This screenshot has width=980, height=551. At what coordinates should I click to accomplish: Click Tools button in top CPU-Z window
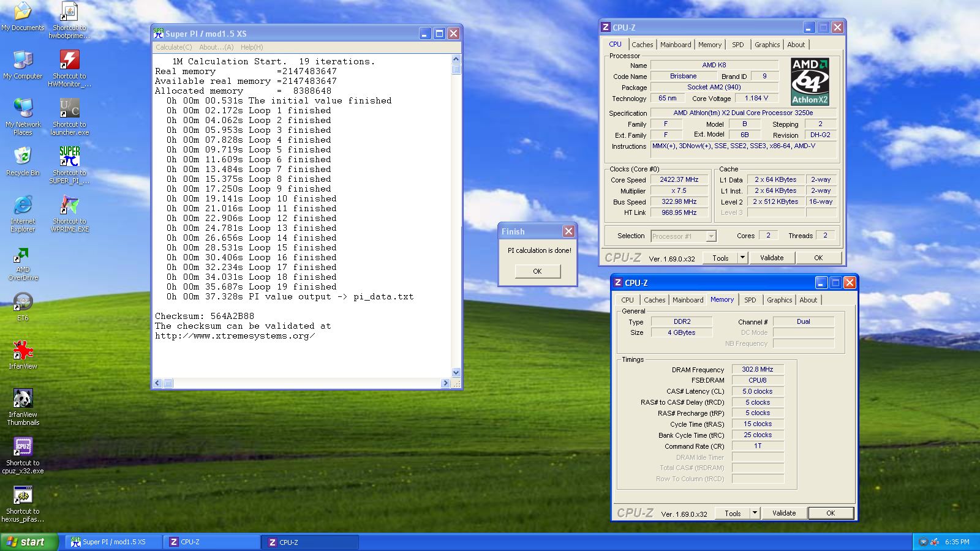click(720, 258)
